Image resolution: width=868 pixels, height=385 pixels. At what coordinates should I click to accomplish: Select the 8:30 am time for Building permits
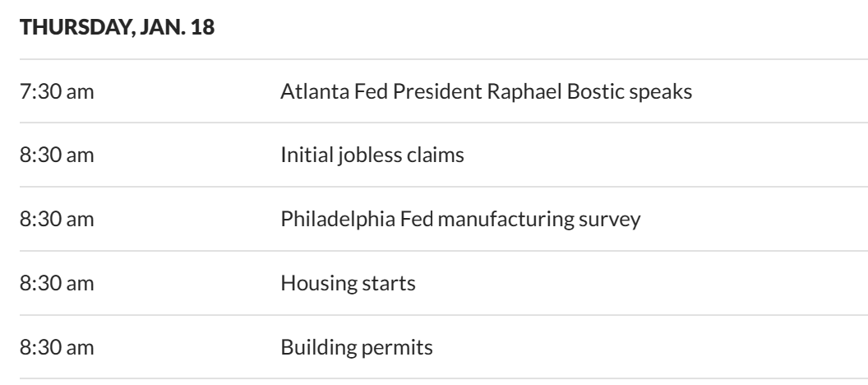click(x=56, y=348)
